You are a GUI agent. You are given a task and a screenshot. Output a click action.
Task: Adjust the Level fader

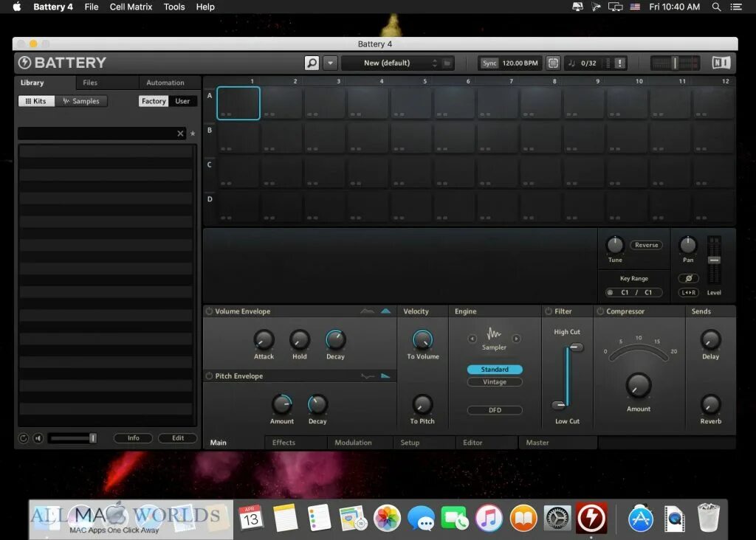(714, 260)
